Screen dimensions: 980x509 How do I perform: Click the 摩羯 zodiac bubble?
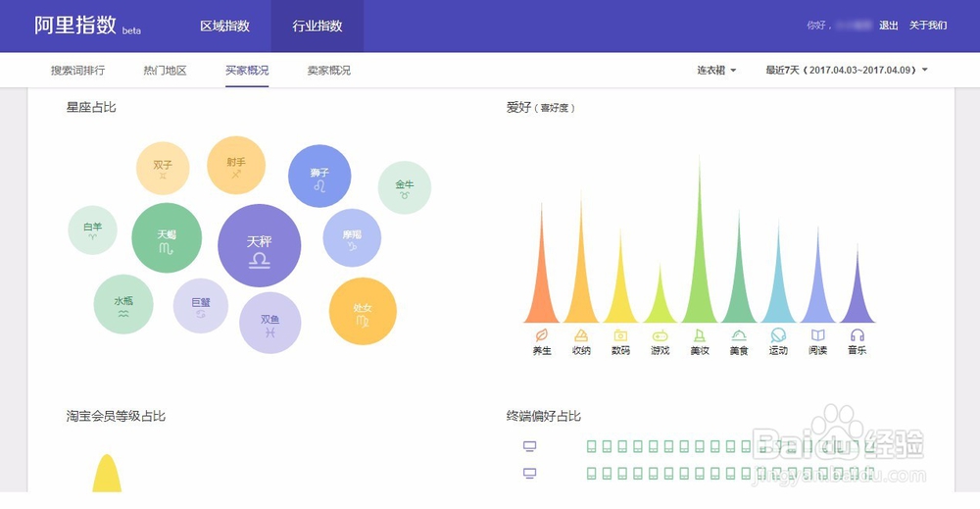pos(352,237)
